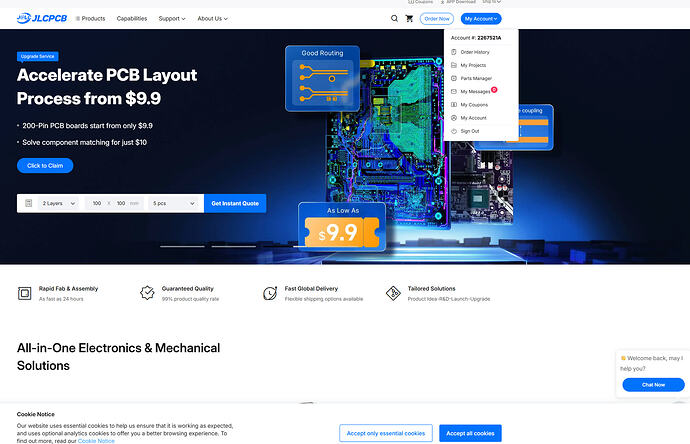The height and width of the screenshot is (444, 690).
Task: Choose Sign Out from account menu
Action: point(469,131)
